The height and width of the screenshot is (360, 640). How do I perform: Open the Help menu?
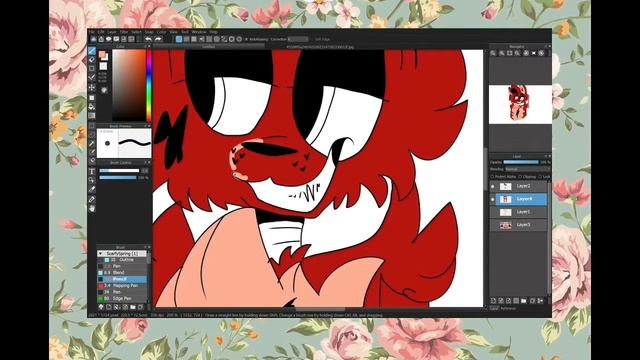(x=213, y=32)
